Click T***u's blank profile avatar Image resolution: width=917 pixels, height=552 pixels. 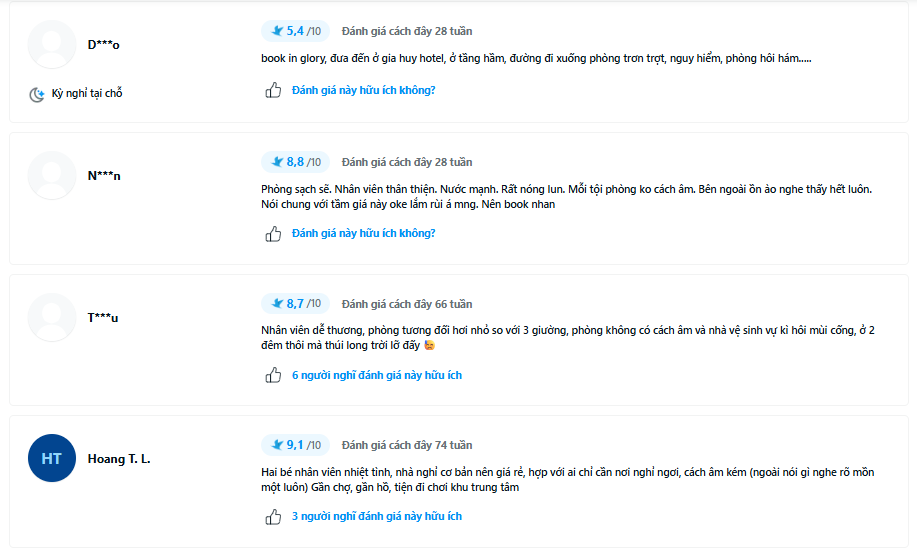(x=52, y=318)
